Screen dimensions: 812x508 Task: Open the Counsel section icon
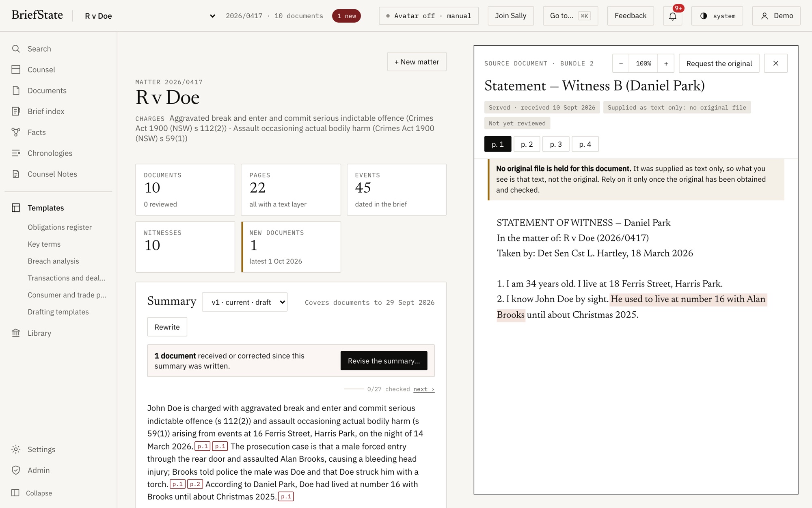(16, 69)
